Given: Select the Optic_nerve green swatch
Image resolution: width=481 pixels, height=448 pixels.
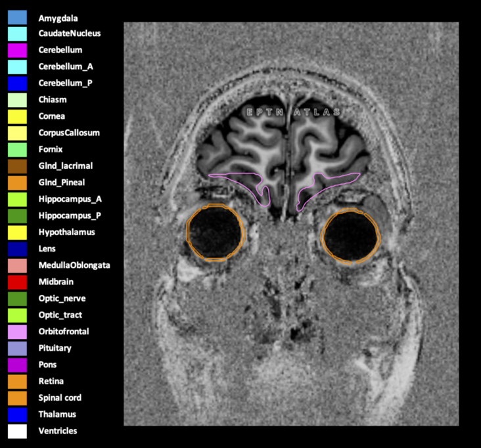Looking at the screenshot, I should point(17,299).
